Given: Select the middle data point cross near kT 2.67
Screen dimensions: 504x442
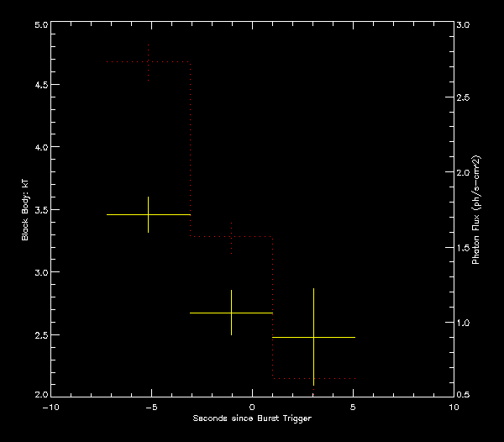Looking at the screenshot, I should click(231, 313).
